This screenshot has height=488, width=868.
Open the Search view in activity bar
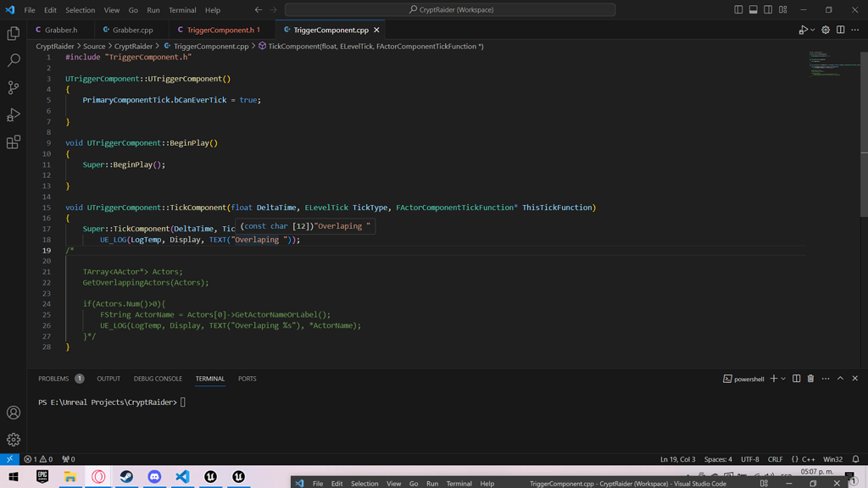(14, 60)
